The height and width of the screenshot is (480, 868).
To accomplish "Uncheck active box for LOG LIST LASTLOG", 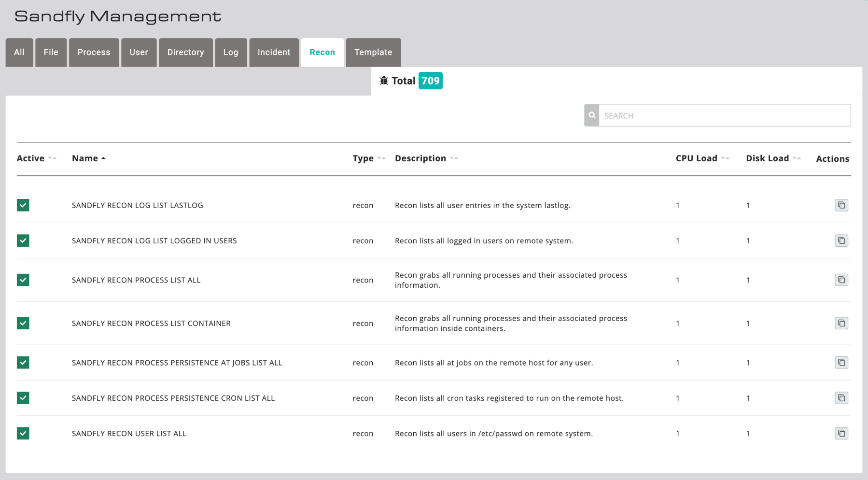I will [23, 205].
